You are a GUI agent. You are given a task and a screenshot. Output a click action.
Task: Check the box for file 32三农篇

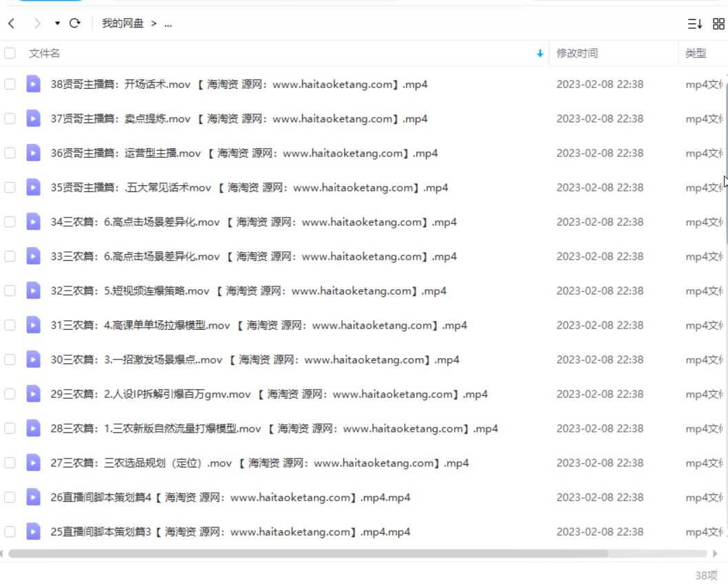(10, 291)
